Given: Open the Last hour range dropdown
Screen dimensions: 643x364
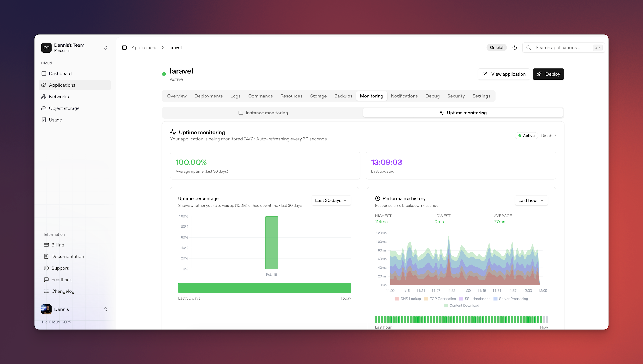Looking at the screenshot, I should point(531,201).
